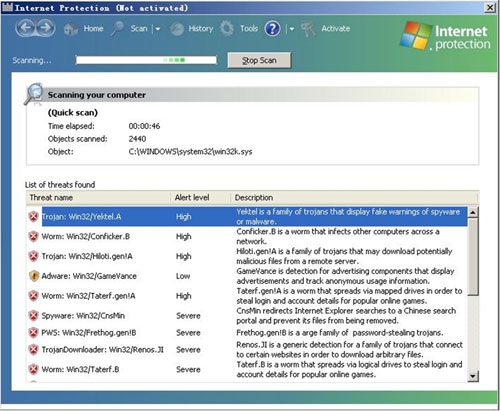Select the Scan menu item
The width and height of the screenshot is (500, 411).
coord(139,29)
